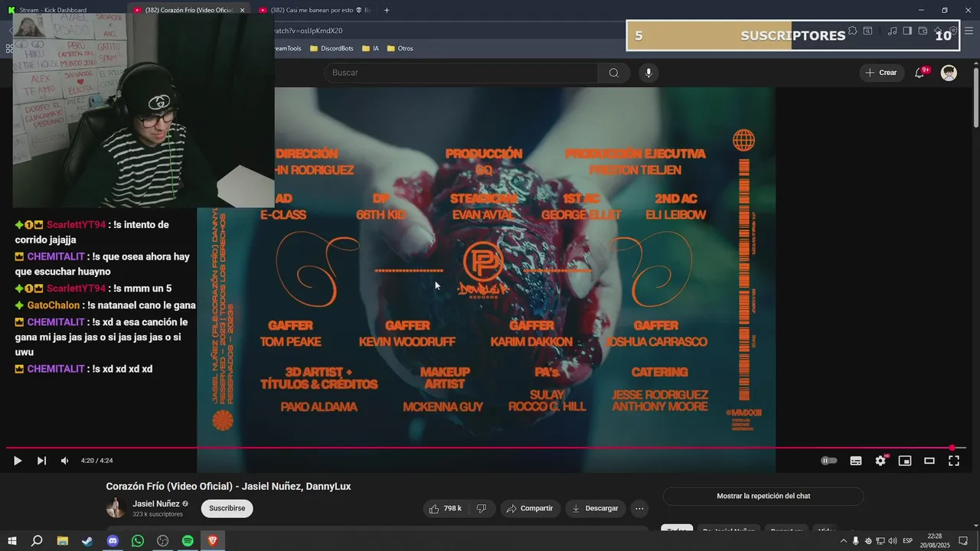This screenshot has width=980, height=551.
Task: Click Mostrar la repetición del chat
Action: click(x=763, y=496)
